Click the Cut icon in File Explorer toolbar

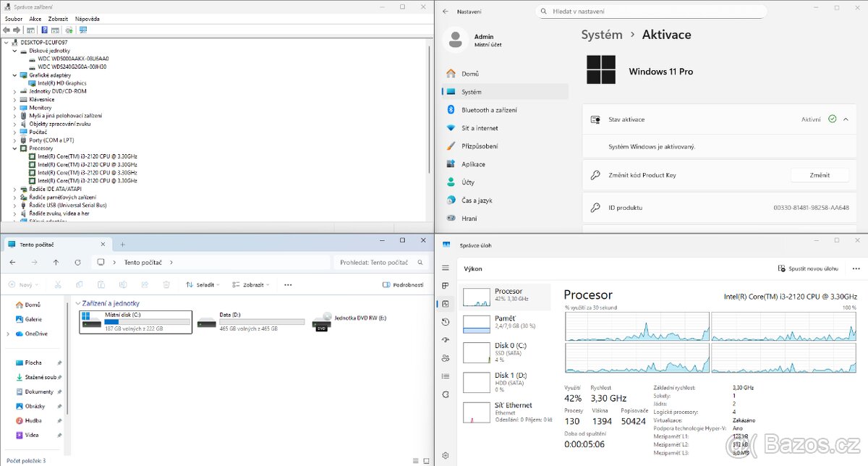59,284
